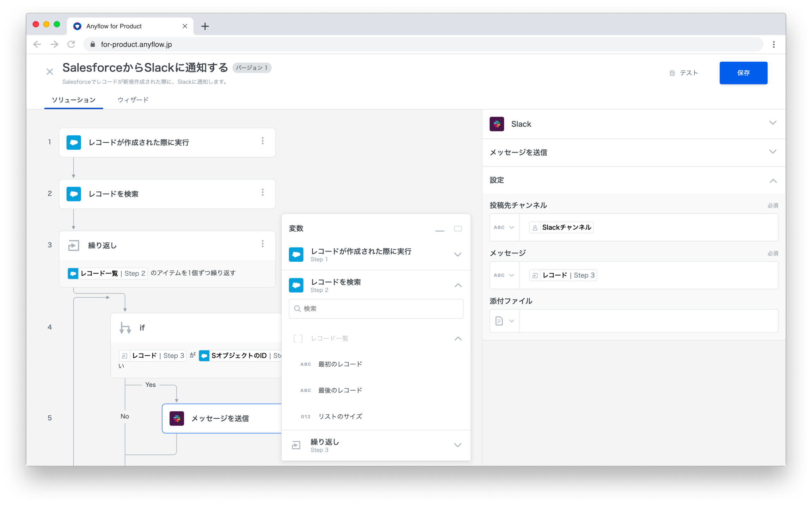The image size is (812, 505).
Task: Open the options menu on 繰り返し step
Action: click(263, 244)
